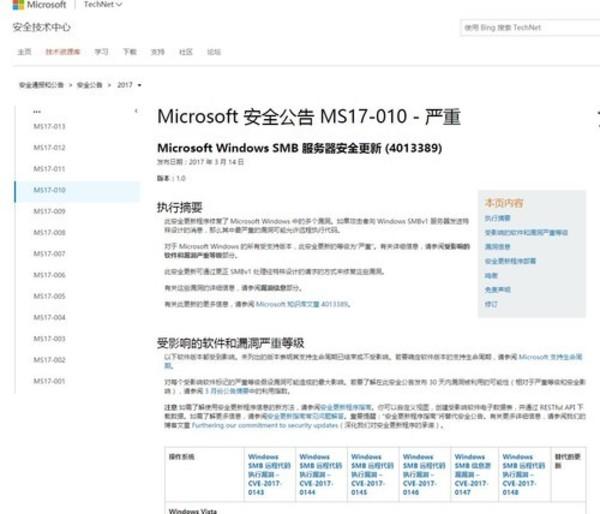
Task: Select MS17-001 in the sidebar
Action: [x=49, y=381]
